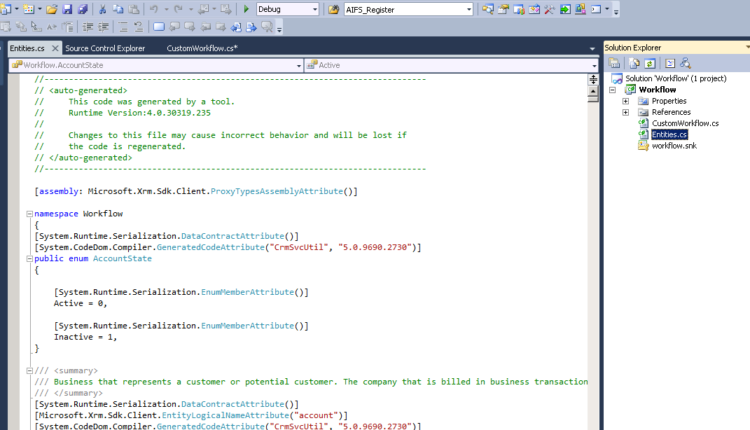Open the Workflow.AccountState type dropdown
The width and height of the screenshot is (750, 430).
point(296,65)
